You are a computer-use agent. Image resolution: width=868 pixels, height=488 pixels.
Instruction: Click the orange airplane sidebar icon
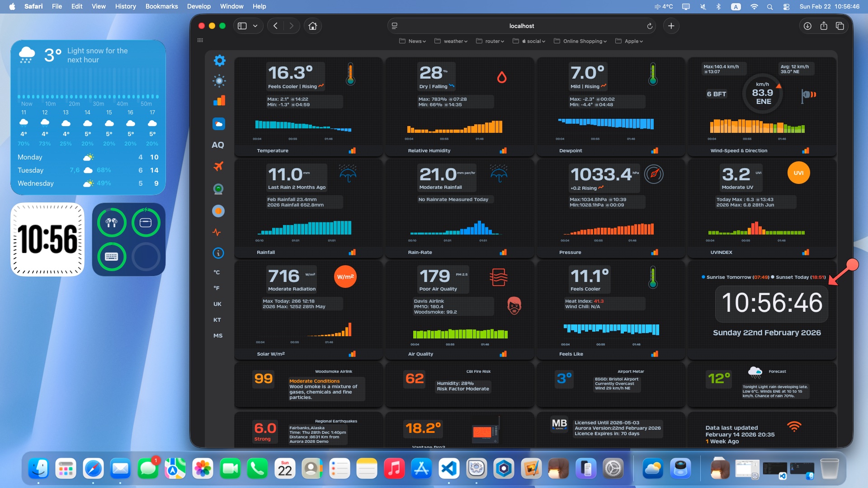coord(218,166)
